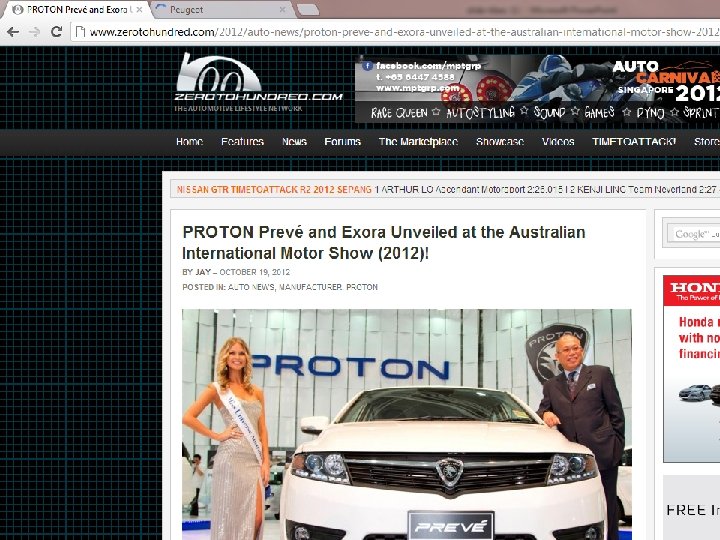The height and width of the screenshot is (540, 720).
Task: Click the facebook.com/mptgrp Facebook icon
Action: (367, 66)
